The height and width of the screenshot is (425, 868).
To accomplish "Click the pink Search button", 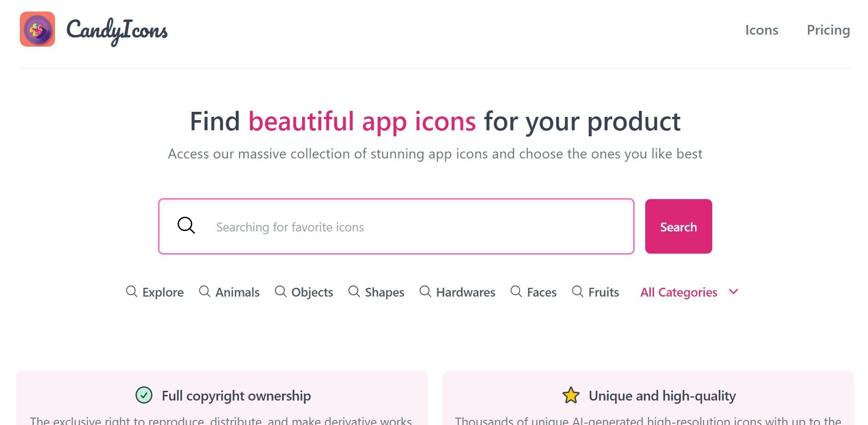I will pyautogui.click(x=678, y=226).
